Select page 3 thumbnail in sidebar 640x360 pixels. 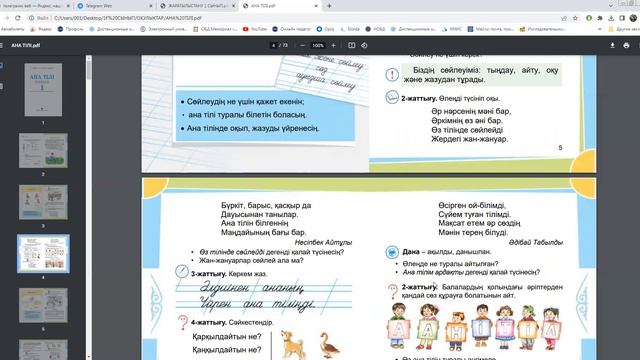[43, 202]
